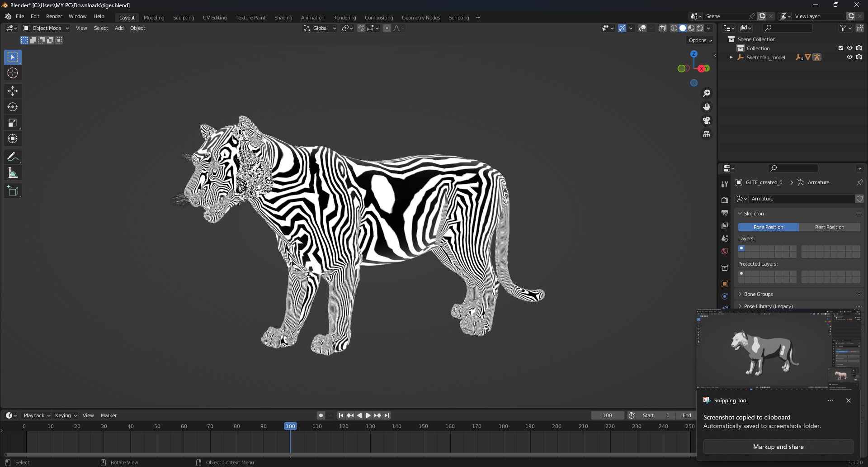Toggle auto keying record button
The image size is (868, 467).
[321, 415]
